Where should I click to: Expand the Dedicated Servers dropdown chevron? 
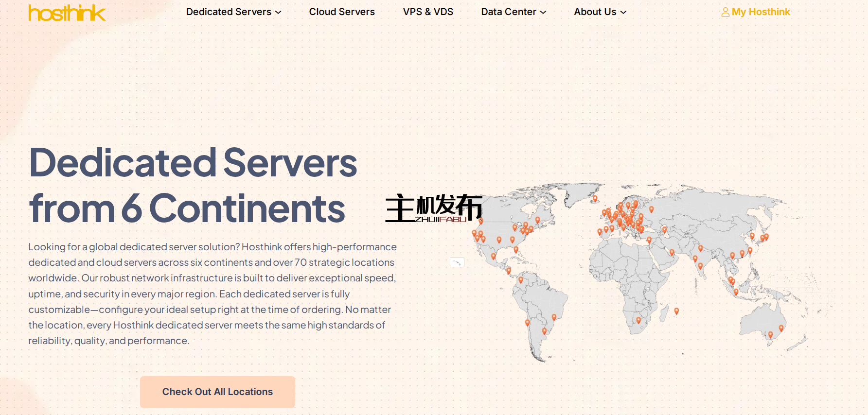pyautogui.click(x=279, y=12)
